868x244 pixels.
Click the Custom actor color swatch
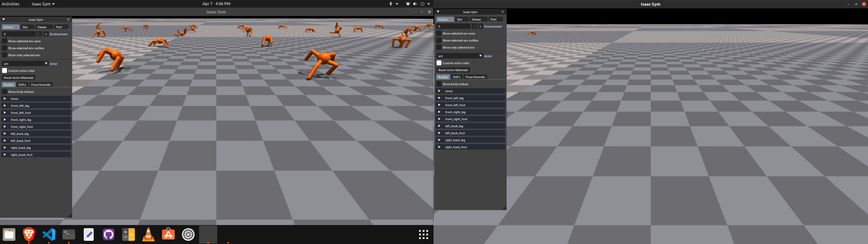click(x=5, y=70)
